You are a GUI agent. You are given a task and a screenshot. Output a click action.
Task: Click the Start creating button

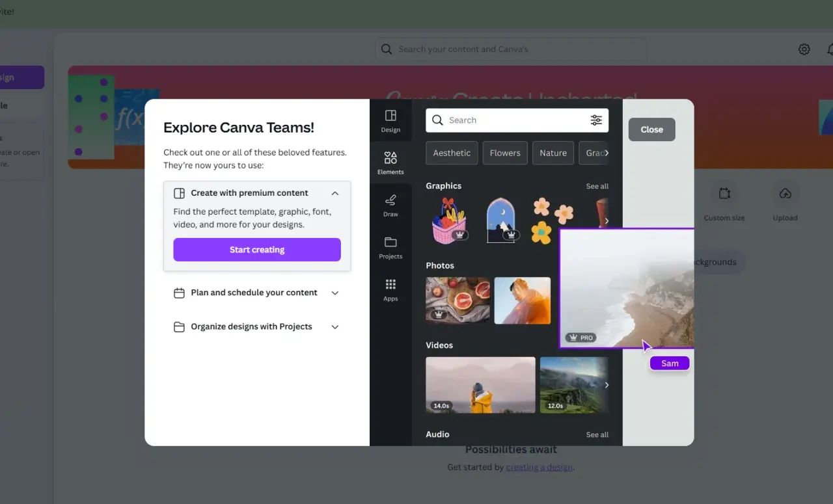[x=257, y=250]
